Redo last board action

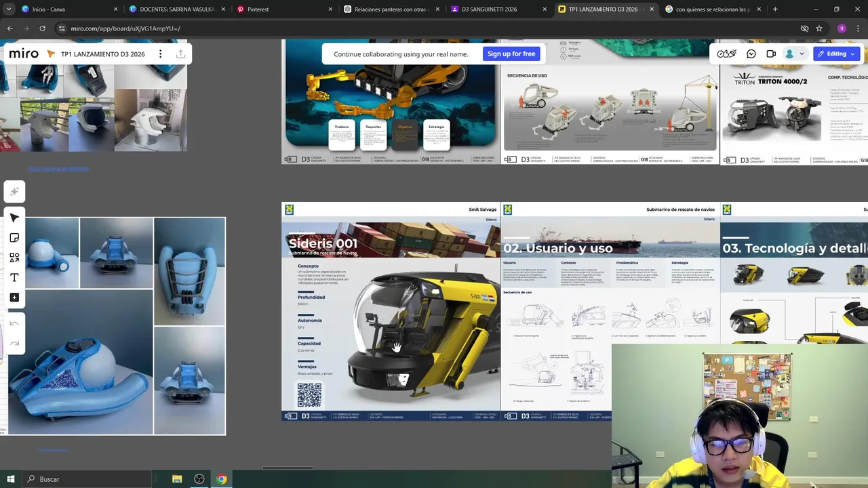point(14,344)
